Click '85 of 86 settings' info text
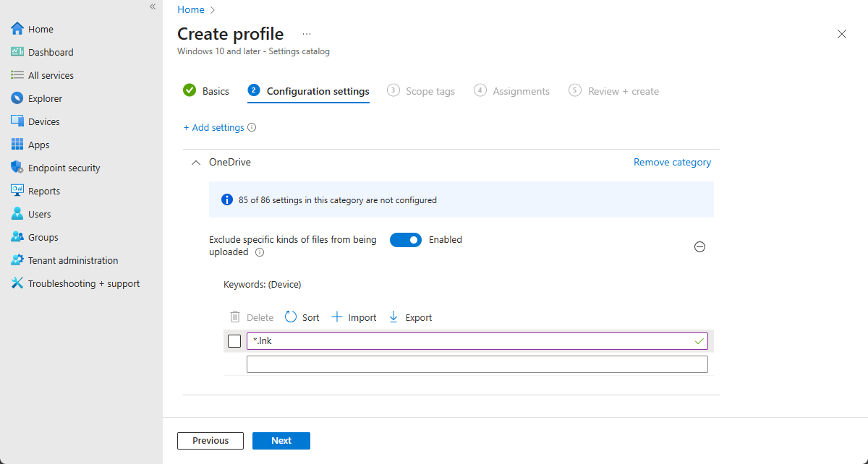The width and height of the screenshot is (868, 464). coord(338,200)
